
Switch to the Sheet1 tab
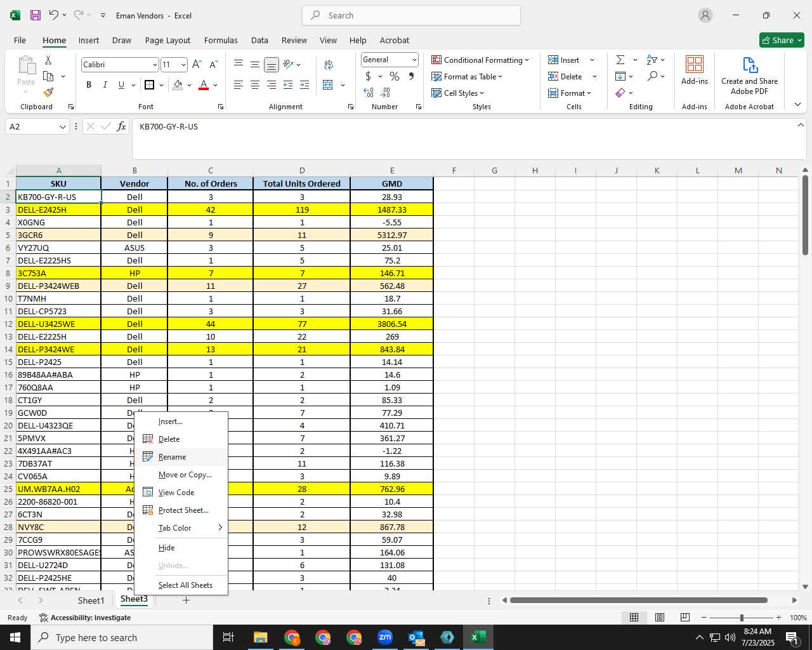click(91, 600)
